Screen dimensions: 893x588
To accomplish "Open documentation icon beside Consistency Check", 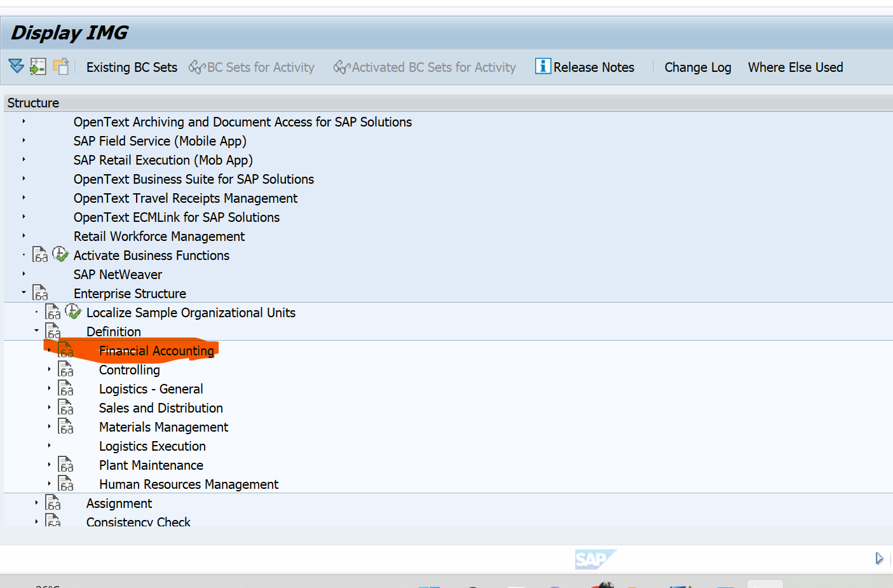I will pos(53,520).
